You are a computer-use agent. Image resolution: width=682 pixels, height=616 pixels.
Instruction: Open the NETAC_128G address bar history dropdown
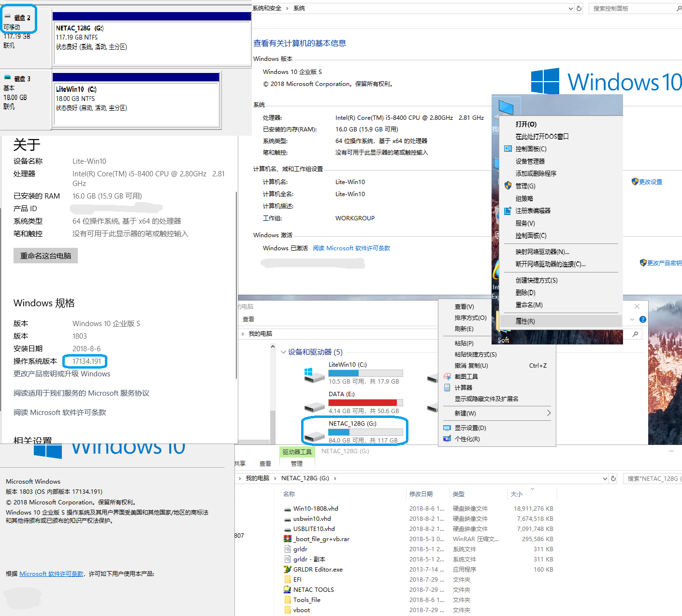[605, 478]
